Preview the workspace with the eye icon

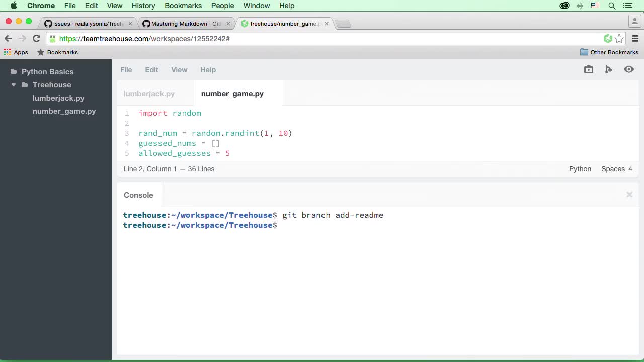point(628,70)
